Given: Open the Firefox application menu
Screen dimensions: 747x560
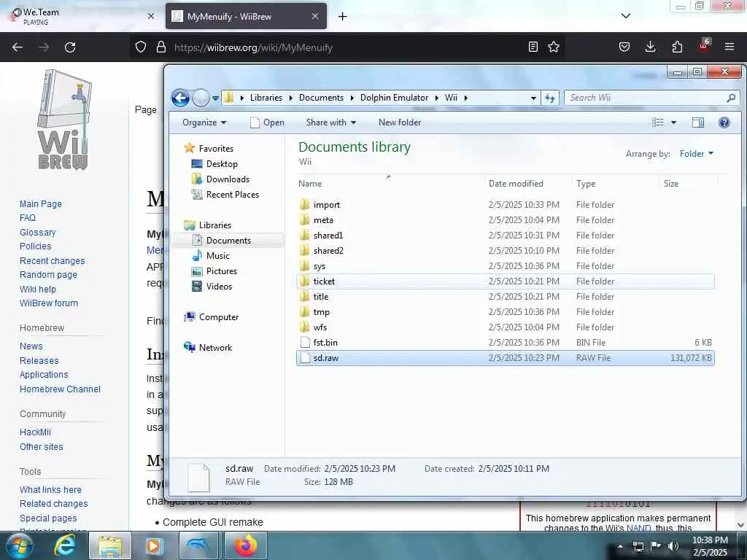Looking at the screenshot, I should click(x=729, y=47).
